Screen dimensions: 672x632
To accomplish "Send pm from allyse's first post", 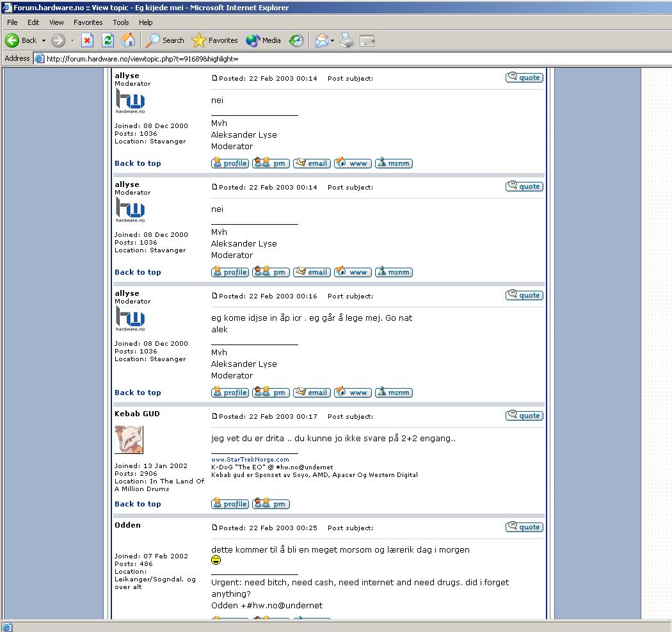I will tap(271, 163).
